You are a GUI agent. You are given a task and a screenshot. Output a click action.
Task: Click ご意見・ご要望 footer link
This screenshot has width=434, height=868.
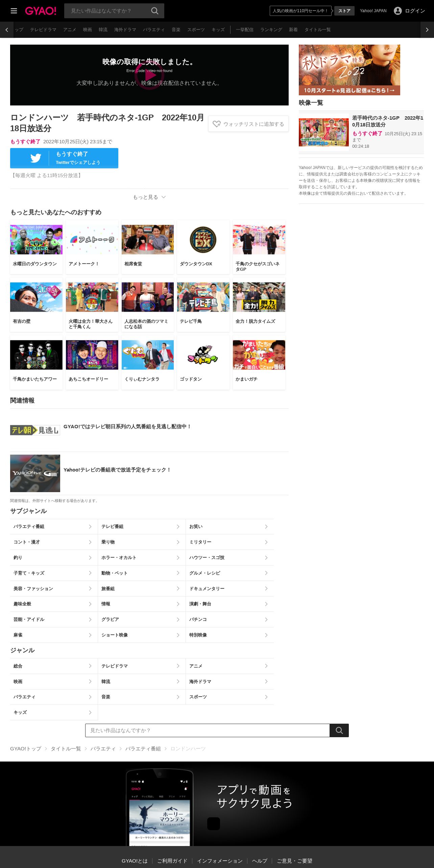[x=294, y=861]
